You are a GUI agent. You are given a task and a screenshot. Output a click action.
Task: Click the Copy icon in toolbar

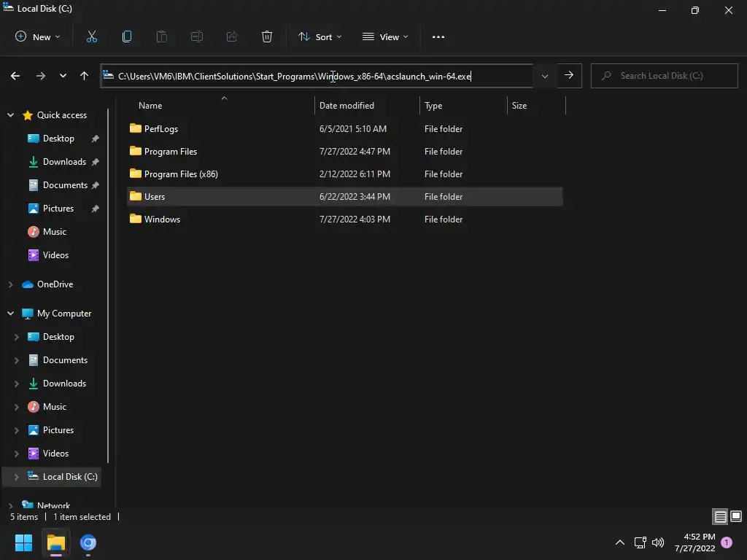[127, 36]
